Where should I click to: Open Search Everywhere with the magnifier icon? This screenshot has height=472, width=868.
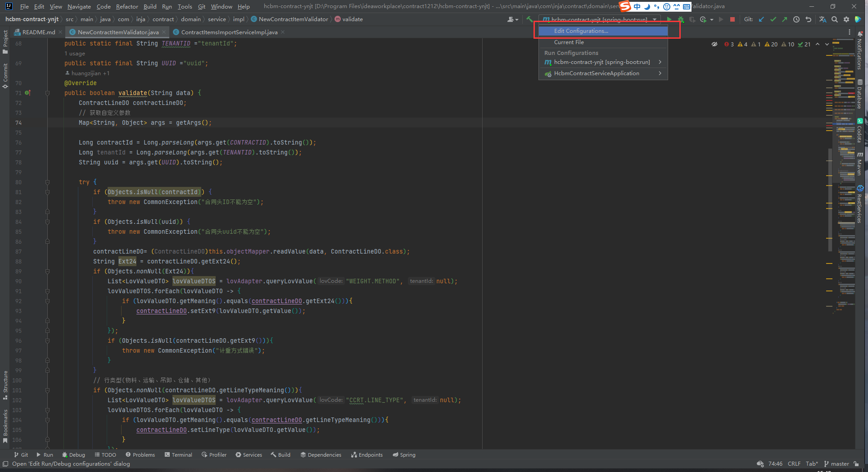coord(835,19)
